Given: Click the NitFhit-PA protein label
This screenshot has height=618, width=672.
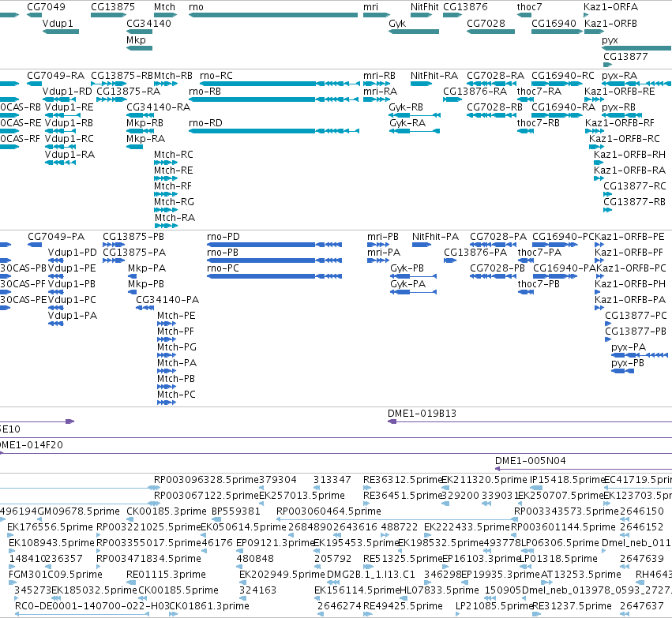Looking at the screenshot, I should point(435,237).
